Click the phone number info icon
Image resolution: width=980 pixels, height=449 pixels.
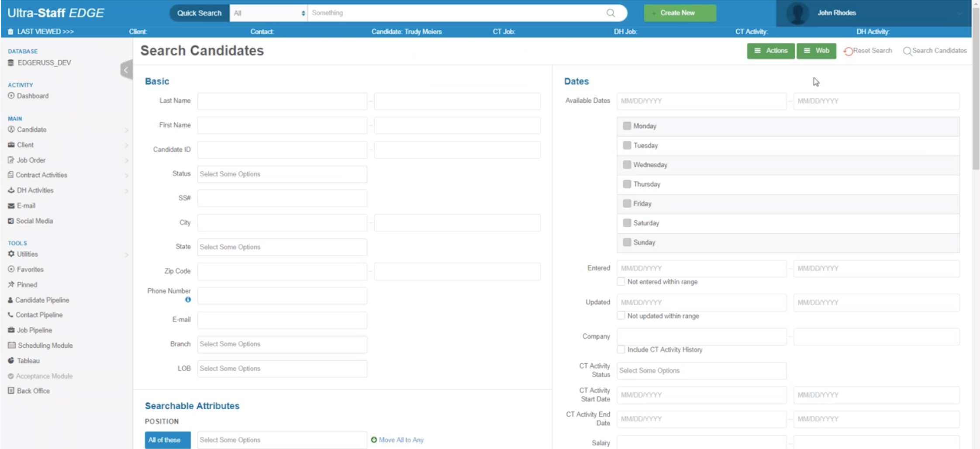(188, 300)
